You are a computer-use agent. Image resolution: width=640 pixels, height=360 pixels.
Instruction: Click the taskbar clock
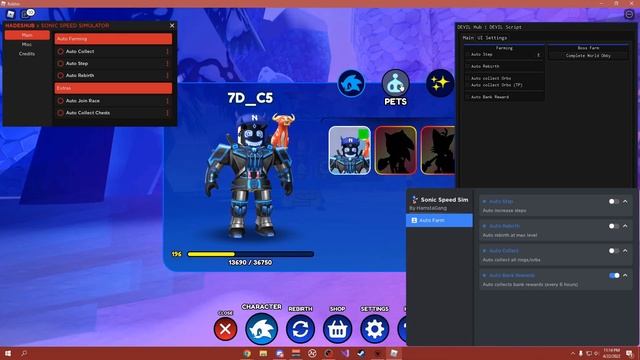(611, 353)
